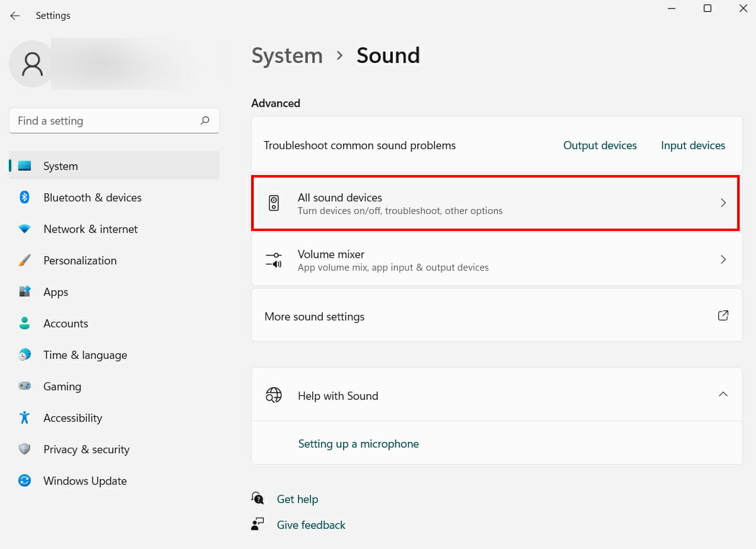756x549 pixels.
Task: Click the Personalization paintbrush icon
Action: (25, 261)
